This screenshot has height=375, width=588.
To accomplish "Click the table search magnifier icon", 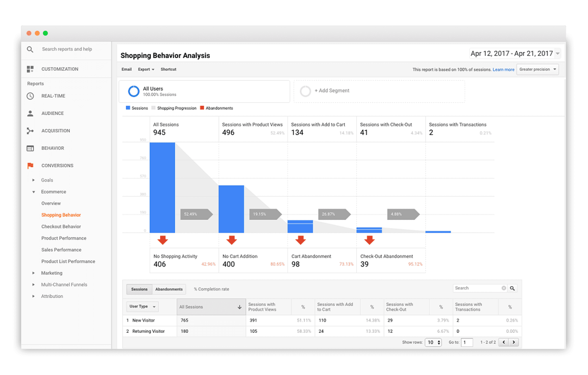I will click(512, 288).
